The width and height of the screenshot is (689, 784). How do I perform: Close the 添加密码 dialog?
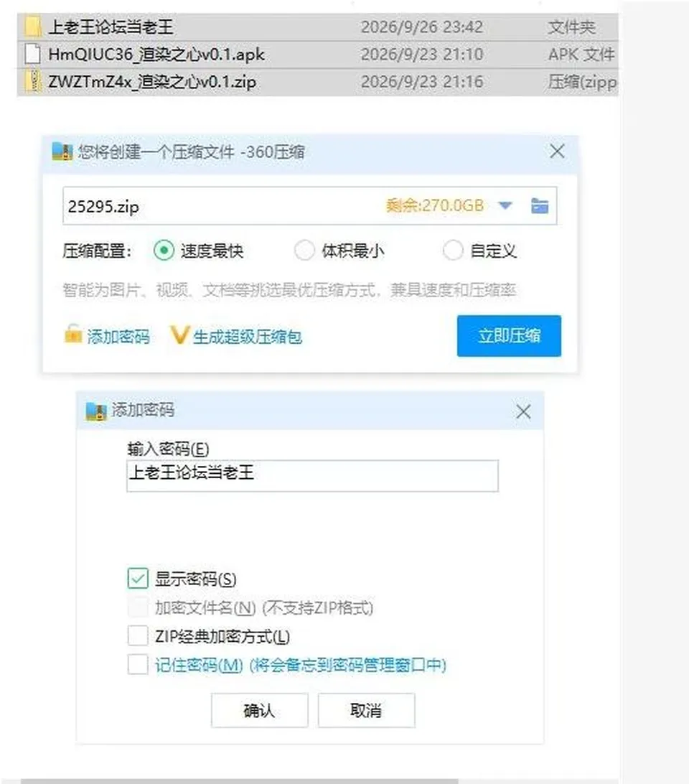(523, 411)
